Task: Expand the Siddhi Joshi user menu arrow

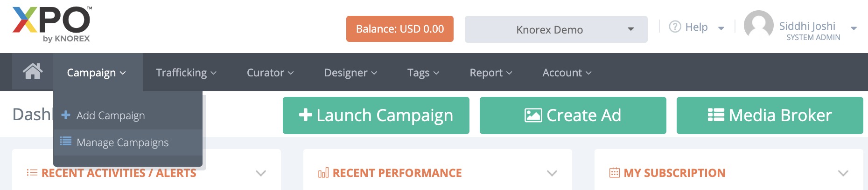Action: 854,29
